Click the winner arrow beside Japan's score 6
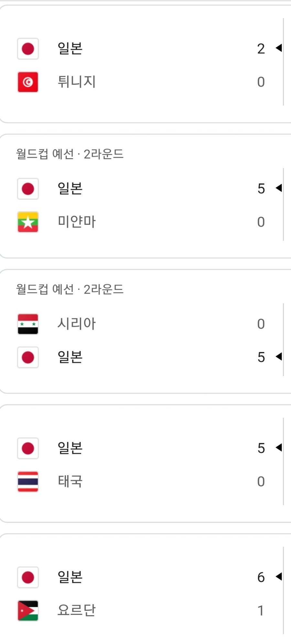This screenshot has height=644, width=291. coord(279,576)
